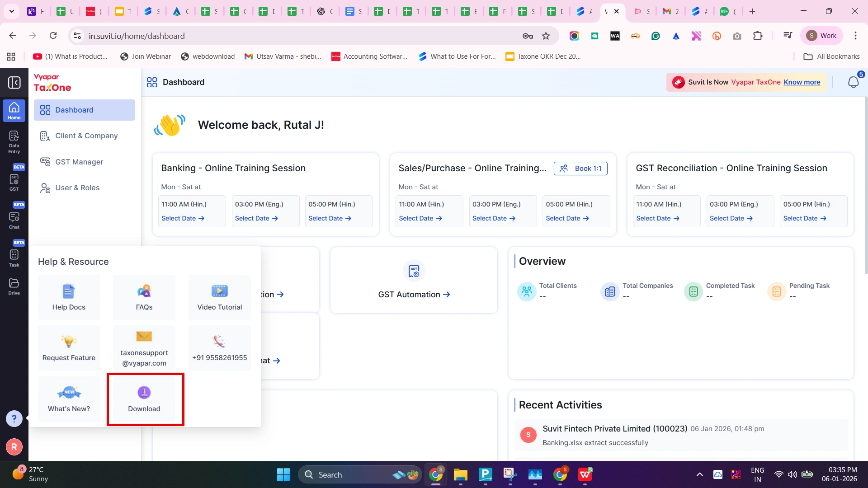
Task: Open the GST module in sidebar
Action: (14, 181)
